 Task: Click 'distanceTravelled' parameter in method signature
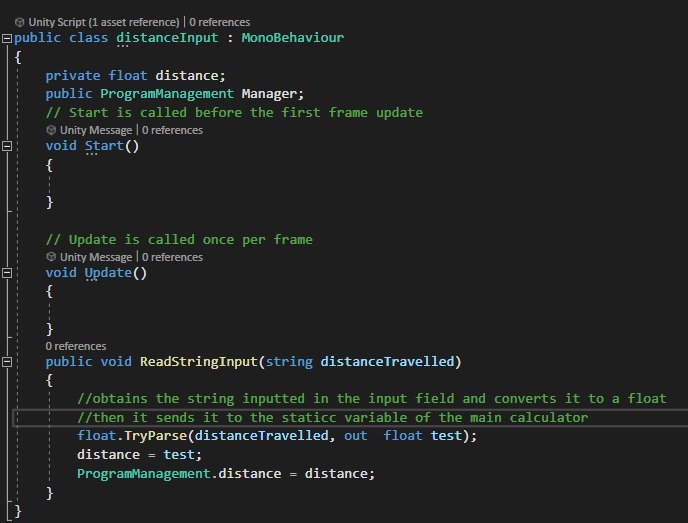point(387,362)
